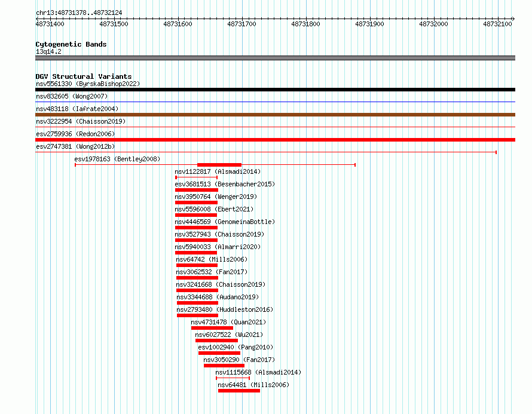Click ruler position 48731600
Screen dimensions: 532x414
[178, 24]
